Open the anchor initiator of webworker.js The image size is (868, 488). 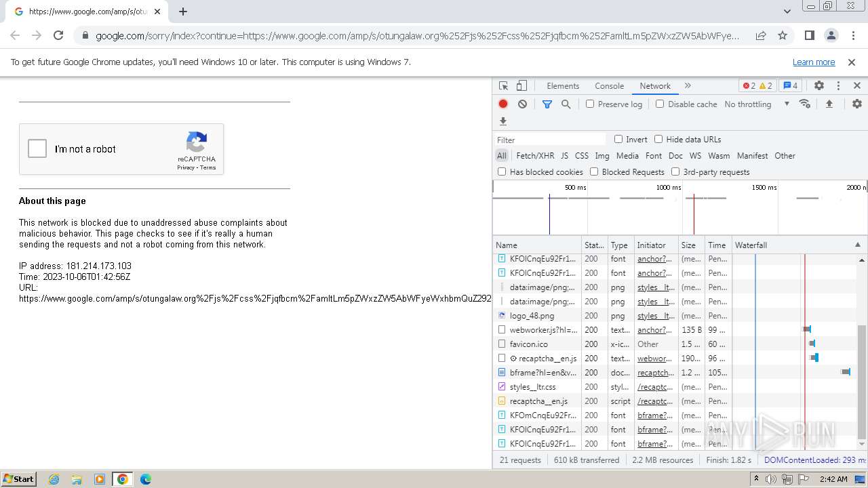[654, 330]
